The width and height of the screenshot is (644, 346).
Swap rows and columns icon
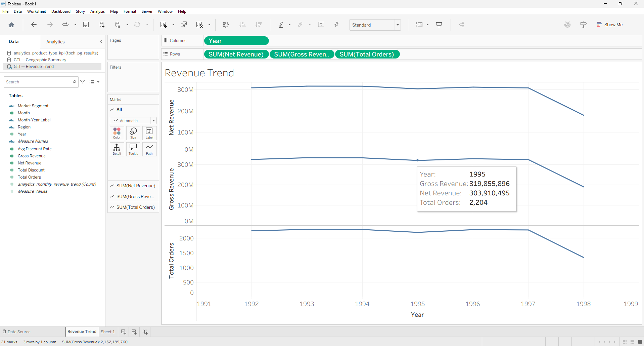(x=226, y=25)
